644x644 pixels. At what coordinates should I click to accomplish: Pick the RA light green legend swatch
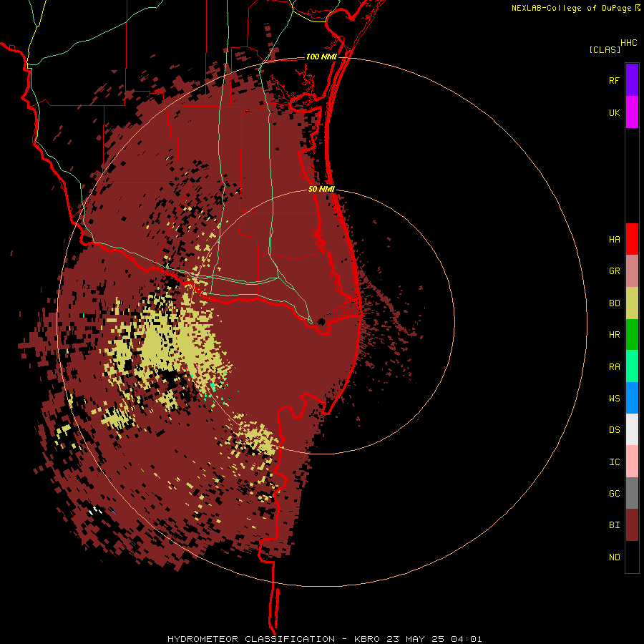632,366
